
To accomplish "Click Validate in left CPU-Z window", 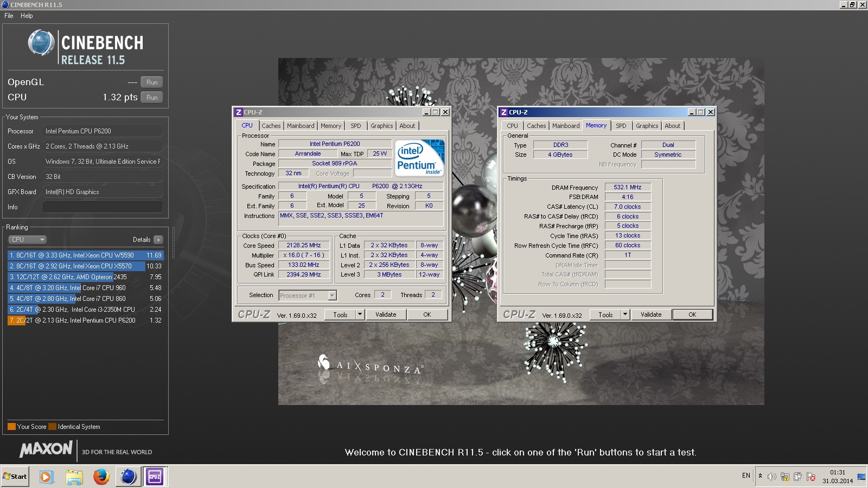I will [x=386, y=315].
